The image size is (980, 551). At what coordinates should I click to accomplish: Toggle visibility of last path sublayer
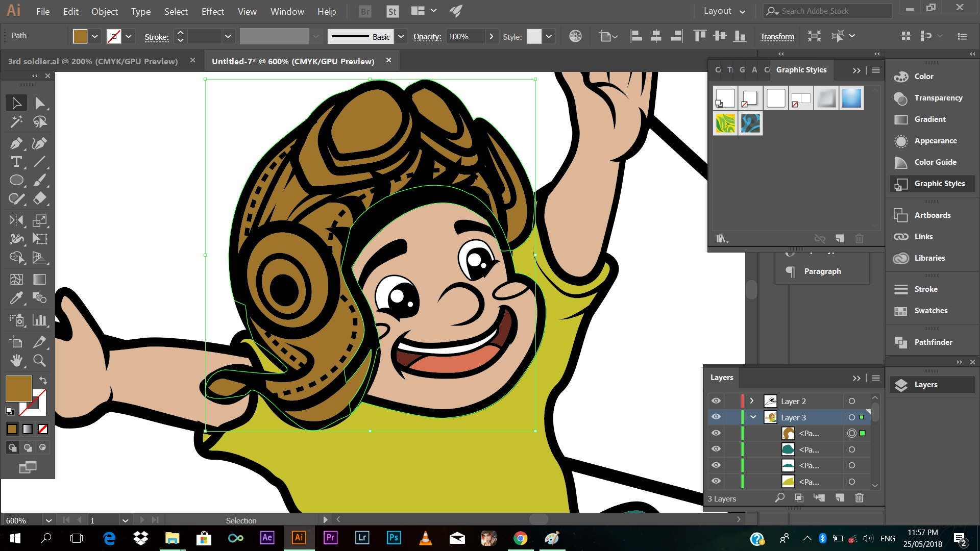(x=716, y=481)
